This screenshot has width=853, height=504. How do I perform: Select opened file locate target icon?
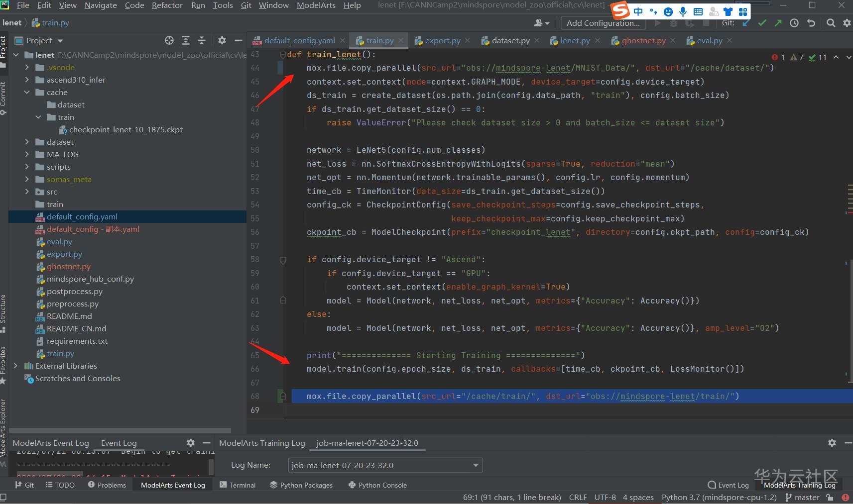point(169,40)
